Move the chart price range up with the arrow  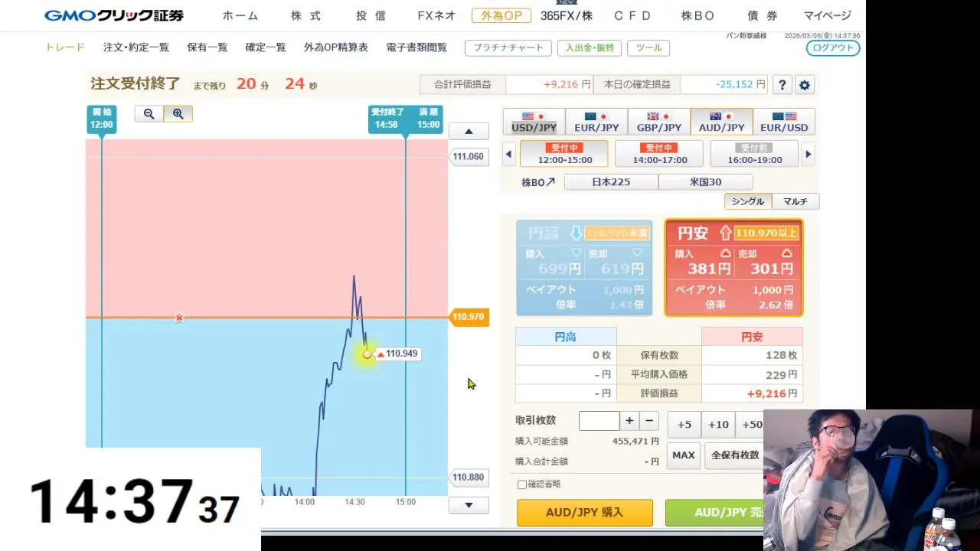pyautogui.click(x=469, y=132)
